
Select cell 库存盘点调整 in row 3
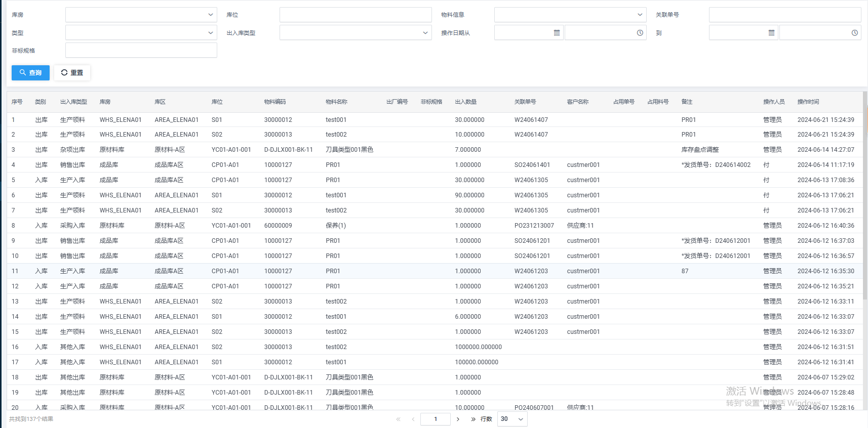(x=700, y=150)
